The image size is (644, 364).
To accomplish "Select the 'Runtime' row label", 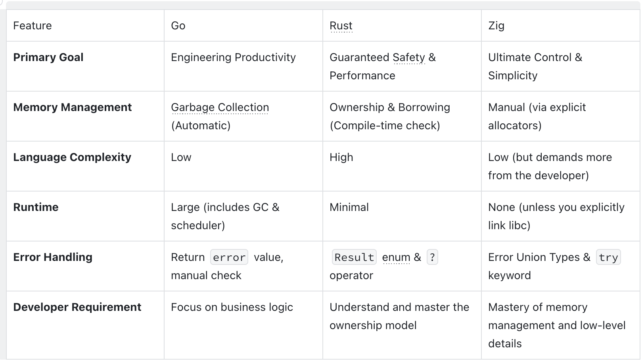I will pos(36,207).
